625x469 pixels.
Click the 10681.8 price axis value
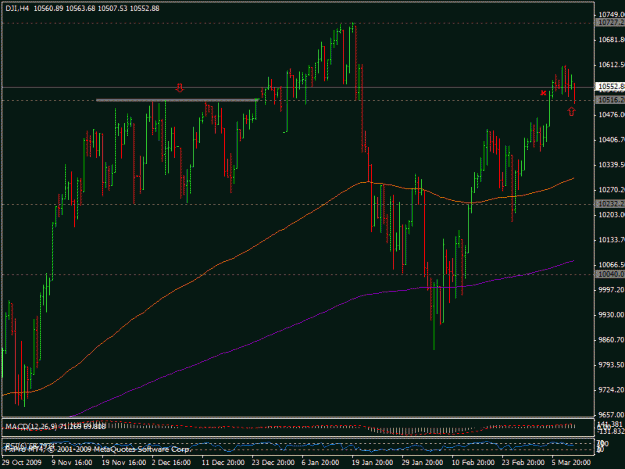coord(611,39)
